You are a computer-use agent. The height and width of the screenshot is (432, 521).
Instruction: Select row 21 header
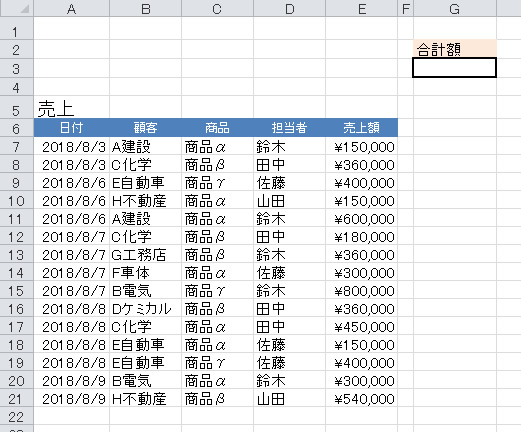tap(17, 398)
